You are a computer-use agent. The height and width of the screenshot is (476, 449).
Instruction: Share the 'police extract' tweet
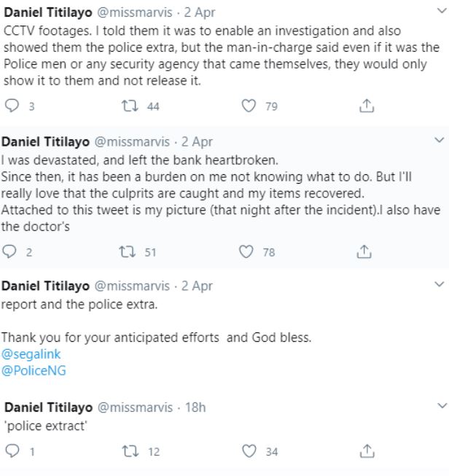coord(367,451)
